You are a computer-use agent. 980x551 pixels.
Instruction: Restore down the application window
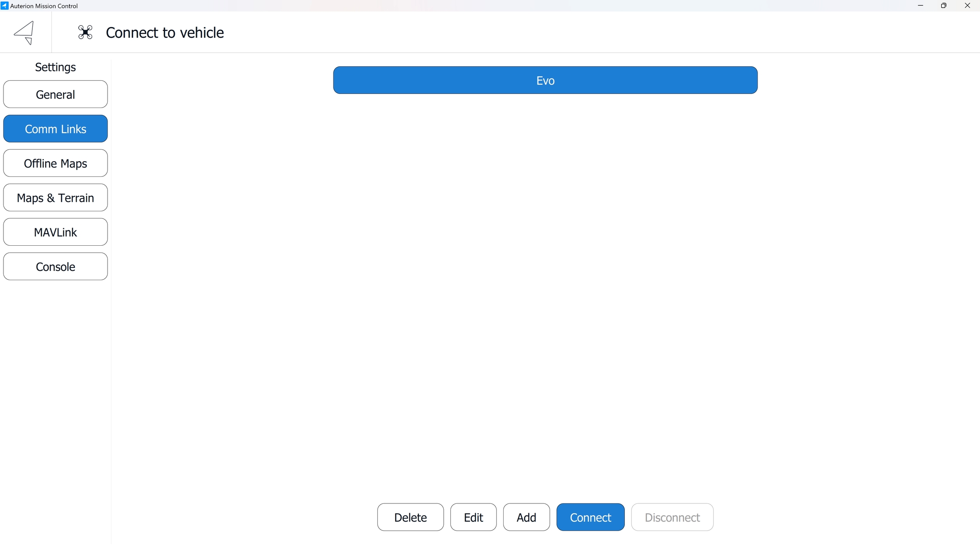943,6
